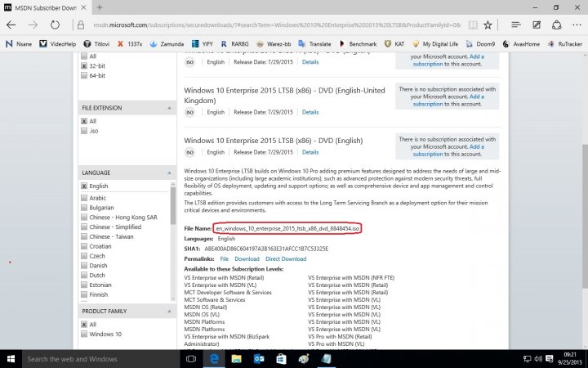Click the Windows Start button
The width and height of the screenshot is (588, 368).
pos(11,359)
